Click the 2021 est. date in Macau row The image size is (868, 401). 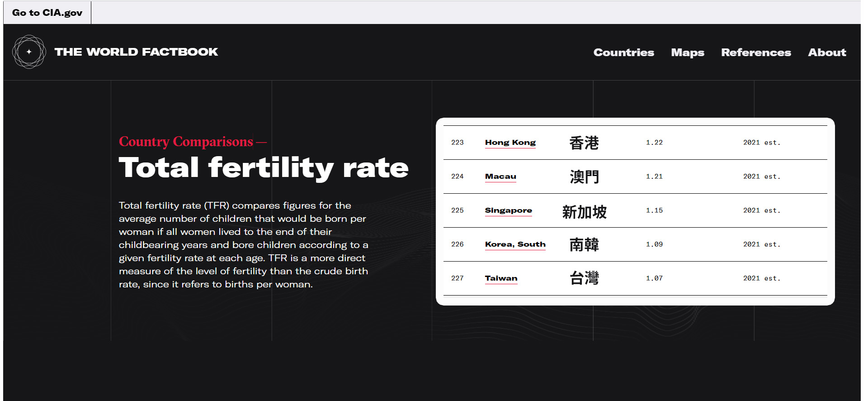(x=762, y=177)
